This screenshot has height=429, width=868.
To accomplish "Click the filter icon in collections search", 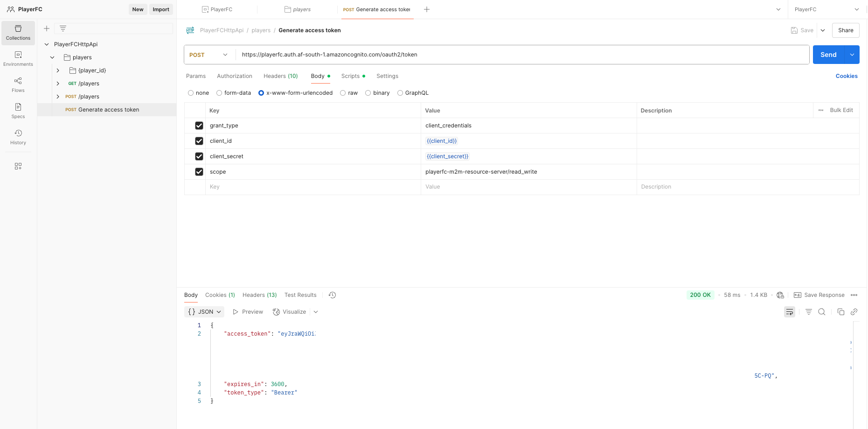I will [x=63, y=28].
